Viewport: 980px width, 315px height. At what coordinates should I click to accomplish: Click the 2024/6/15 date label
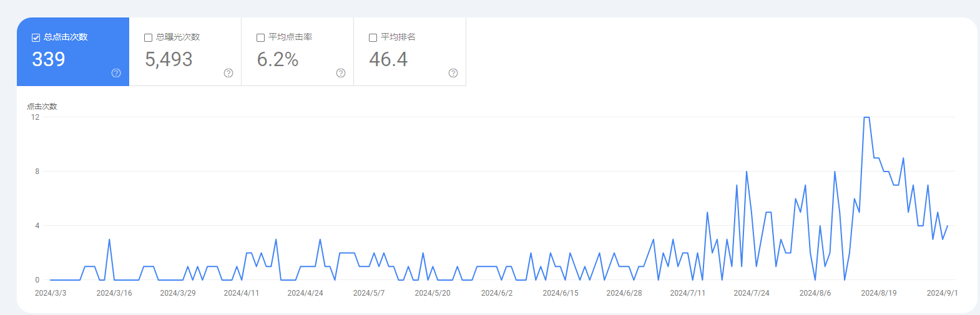pyautogui.click(x=561, y=293)
